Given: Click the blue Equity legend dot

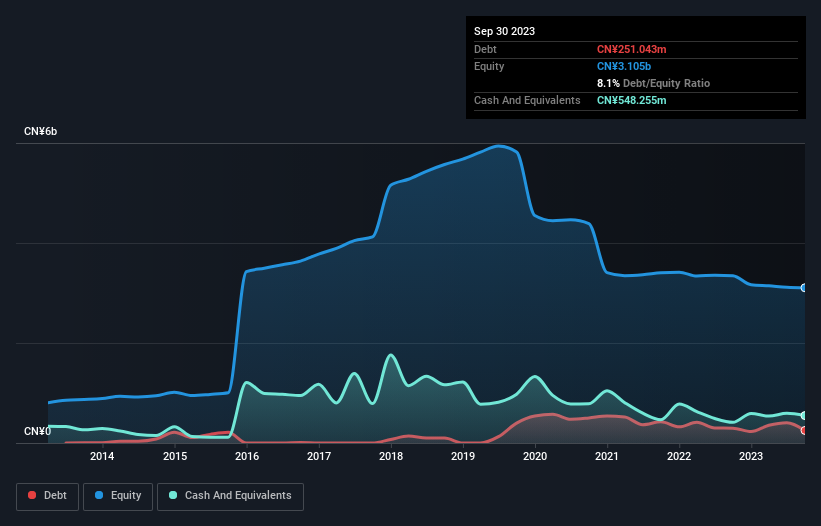Looking at the screenshot, I should click(x=99, y=495).
